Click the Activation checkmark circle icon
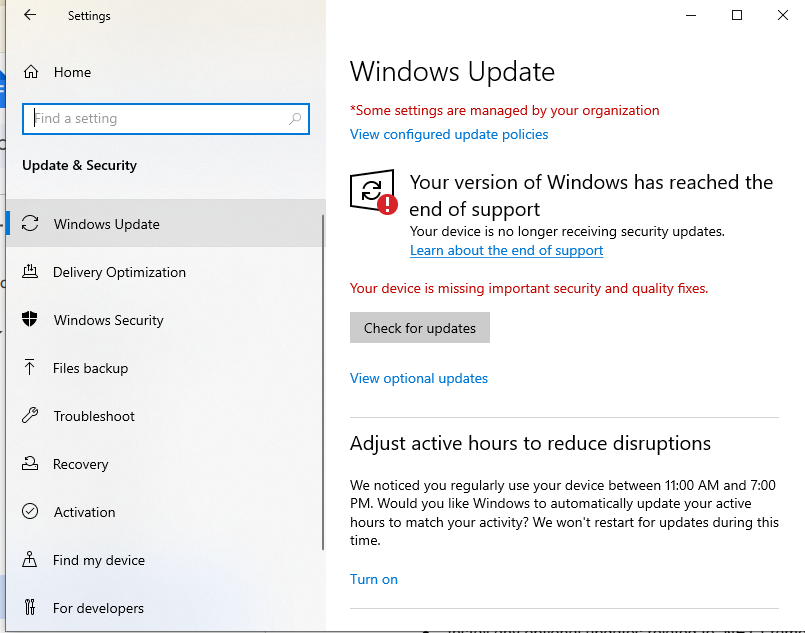The height and width of the screenshot is (633, 805). [31, 512]
